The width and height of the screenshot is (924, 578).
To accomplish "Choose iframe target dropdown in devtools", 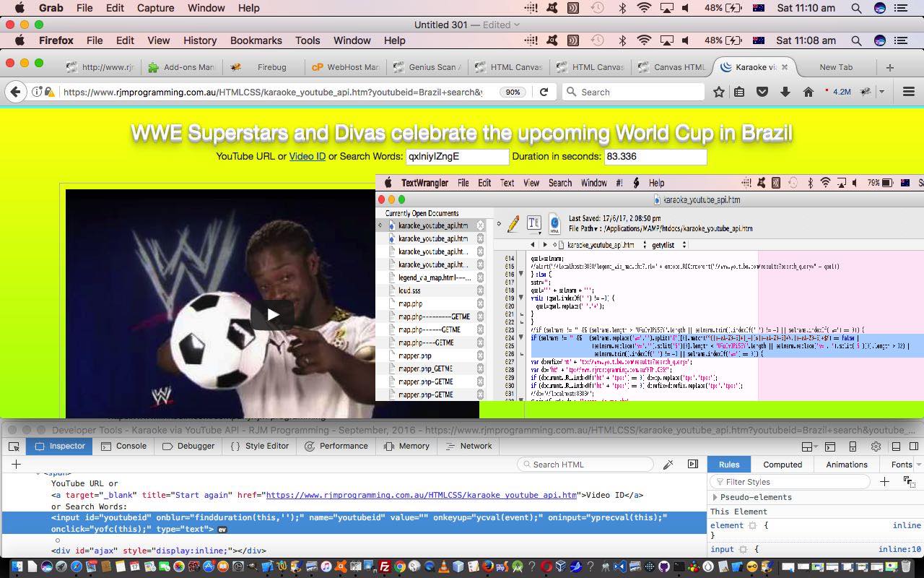I will [x=810, y=447].
